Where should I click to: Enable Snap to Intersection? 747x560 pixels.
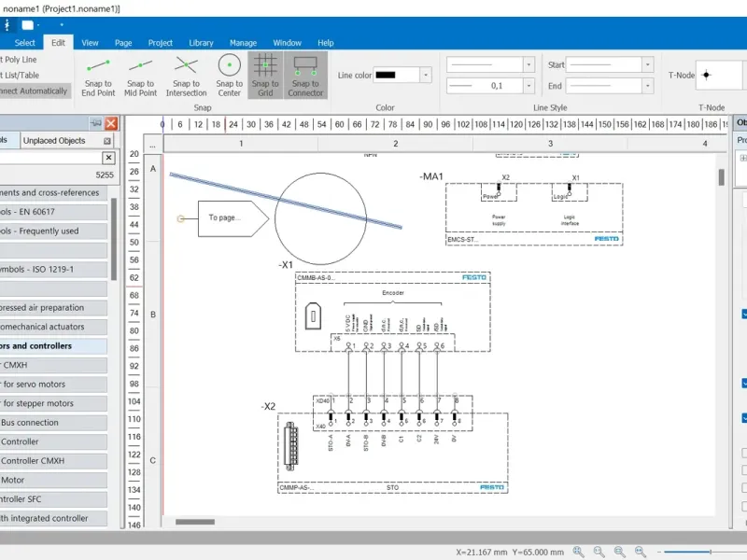[x=186, y=76]
